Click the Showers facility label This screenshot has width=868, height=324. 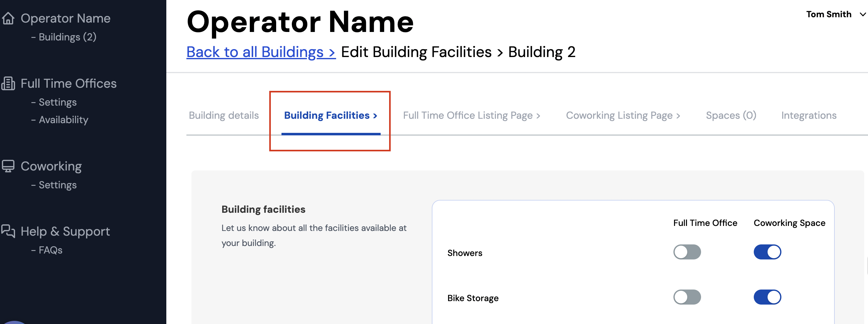point(465,253)
